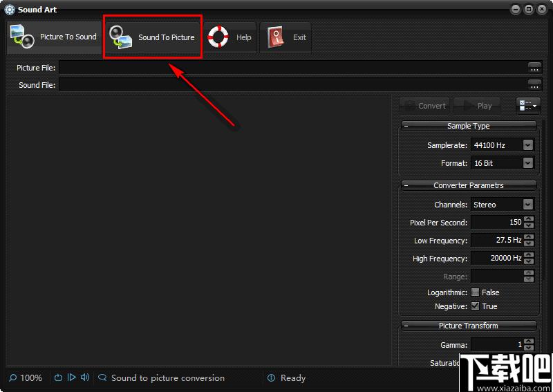Click the Gamma value field
Viewport: 553px width, 392px height.
(x=497, y=345)
